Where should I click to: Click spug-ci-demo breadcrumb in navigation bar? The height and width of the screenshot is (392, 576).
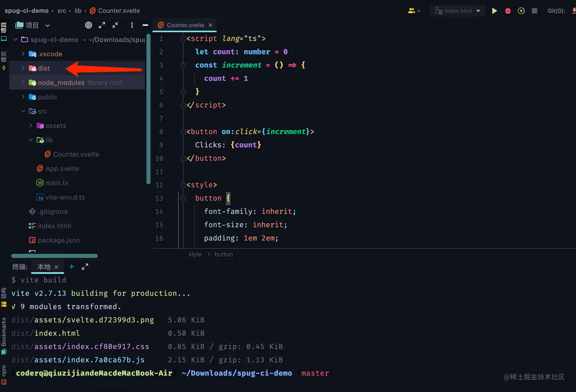pos(27,11)
